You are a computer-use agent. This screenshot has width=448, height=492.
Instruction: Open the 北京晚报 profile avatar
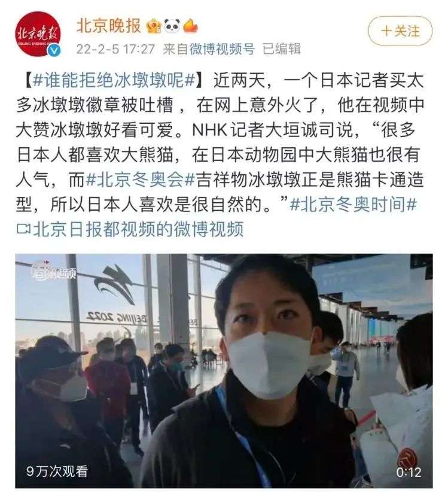[x=38, y=34]
